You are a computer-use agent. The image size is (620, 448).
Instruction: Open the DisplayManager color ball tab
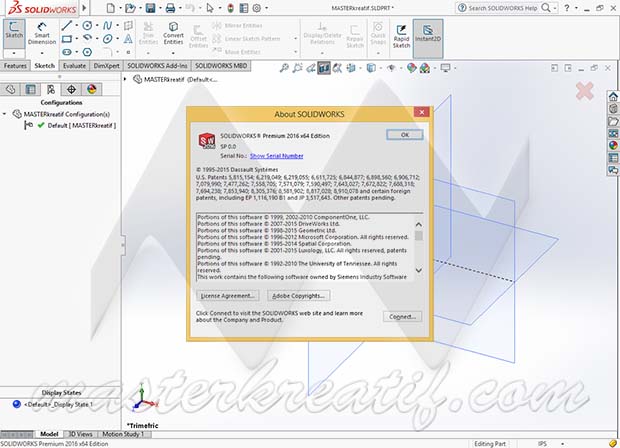coord(92,89)
